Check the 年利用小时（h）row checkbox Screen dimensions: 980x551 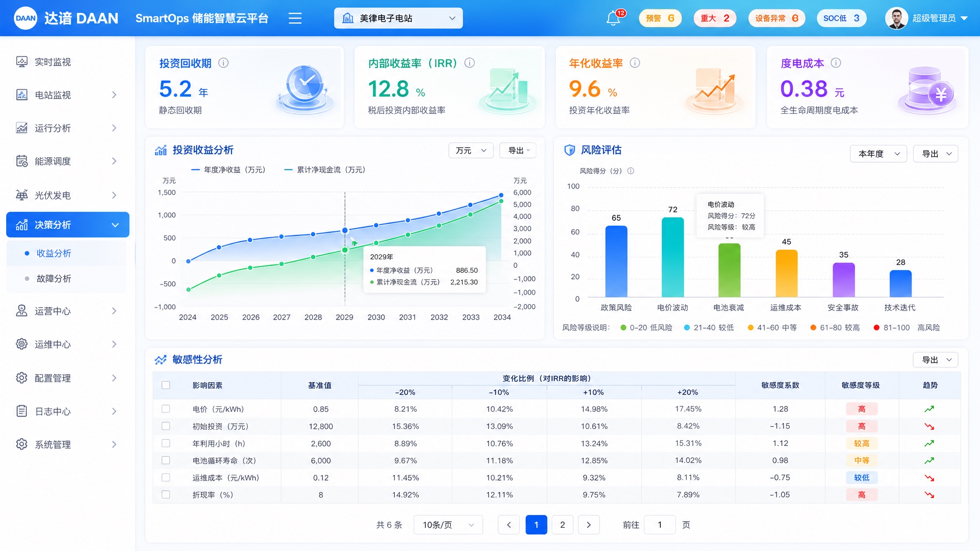coord(166,443)
